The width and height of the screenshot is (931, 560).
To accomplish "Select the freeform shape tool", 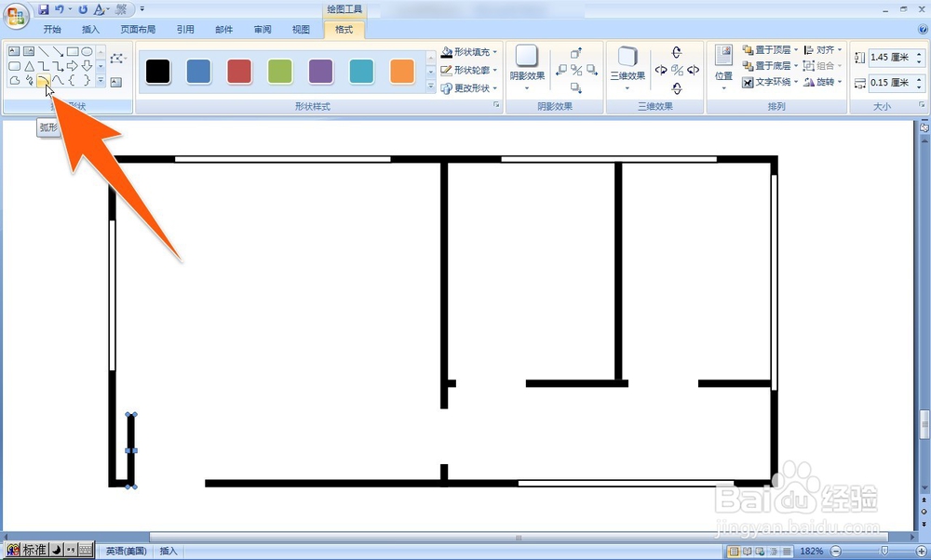I will pos(15,80).
